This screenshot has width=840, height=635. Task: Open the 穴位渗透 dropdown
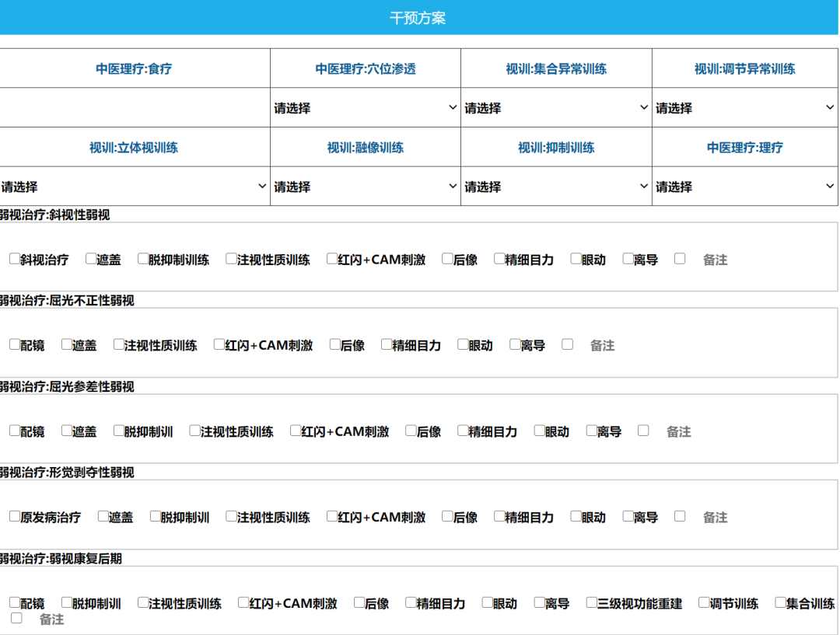[x=366, y=107]
